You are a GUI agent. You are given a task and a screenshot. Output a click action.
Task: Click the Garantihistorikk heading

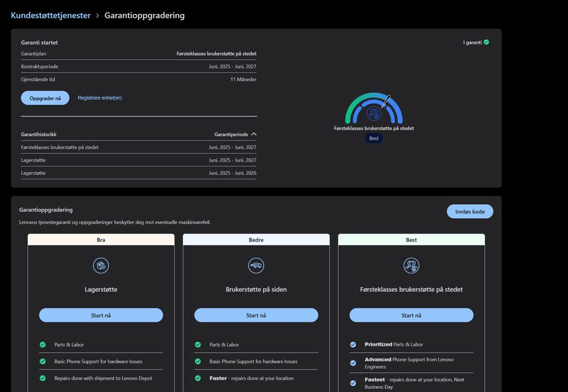pos(39,134)
